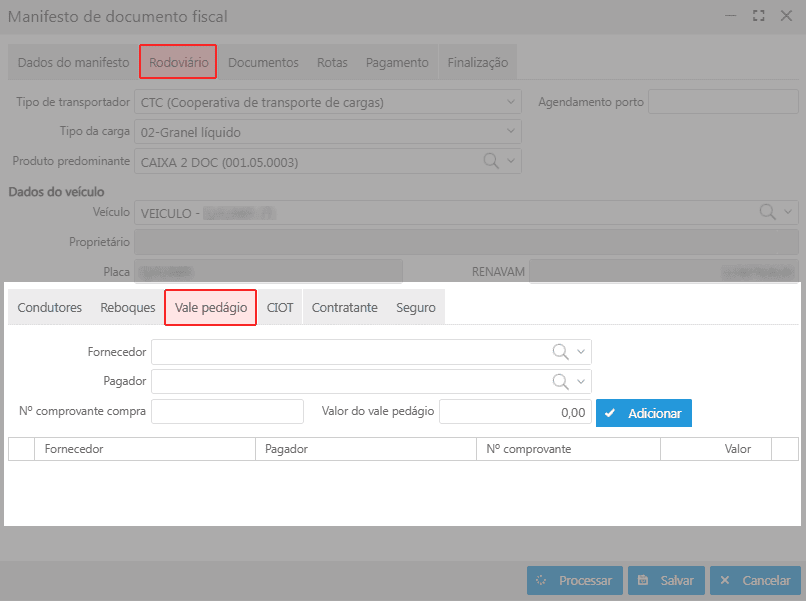Screen dimensions: 806x601
Task: Expand the Pagador dropdown arrow
Action: pyautogui.click(x=581, y=382)
